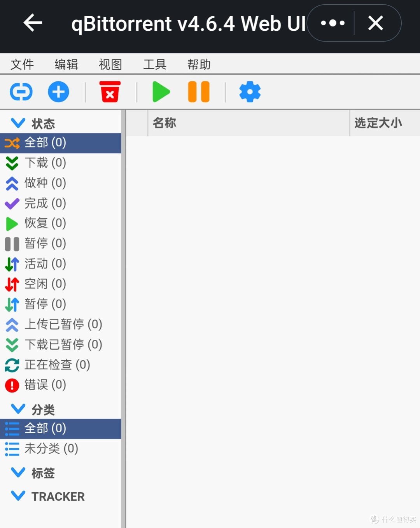Viewport: 420px width, 528px height.
Task: Click the 正在检查 refresh arrows icon
Action: point(12,365)
